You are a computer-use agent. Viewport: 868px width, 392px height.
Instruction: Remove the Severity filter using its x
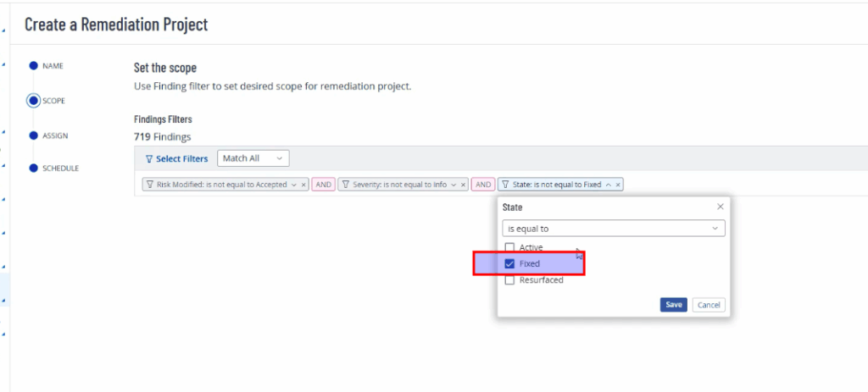pos(464,185)
